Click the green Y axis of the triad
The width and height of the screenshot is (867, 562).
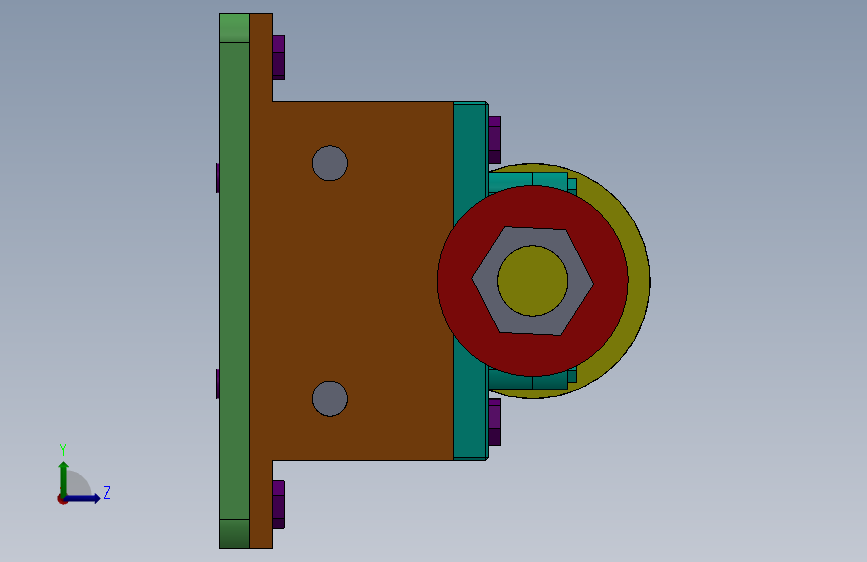[64, 478]
